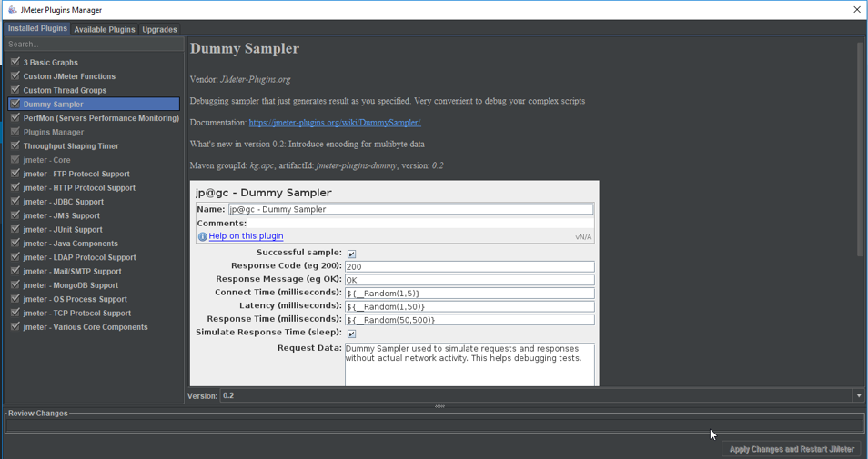Click the JMeter feather window icon
This screenshot has width=868, height=459.
pos(12,9)
